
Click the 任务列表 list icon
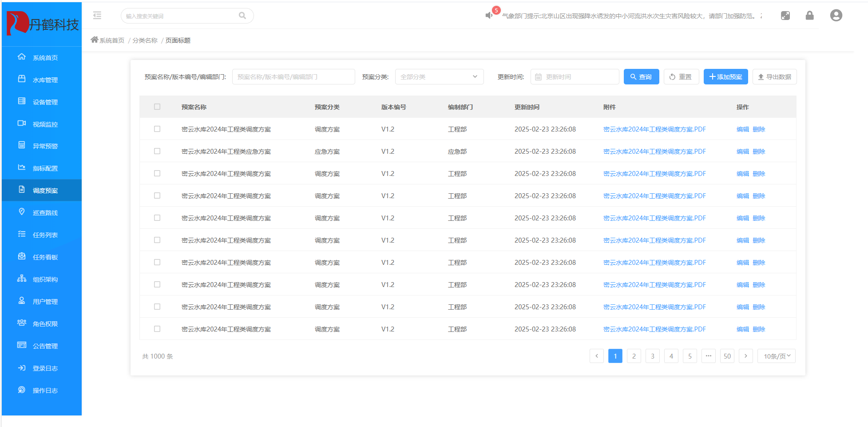[22, 234]
